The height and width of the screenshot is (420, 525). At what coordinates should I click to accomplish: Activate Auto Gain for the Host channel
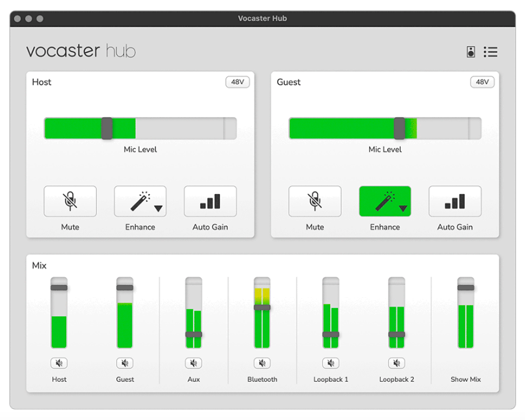click(210, 201)
